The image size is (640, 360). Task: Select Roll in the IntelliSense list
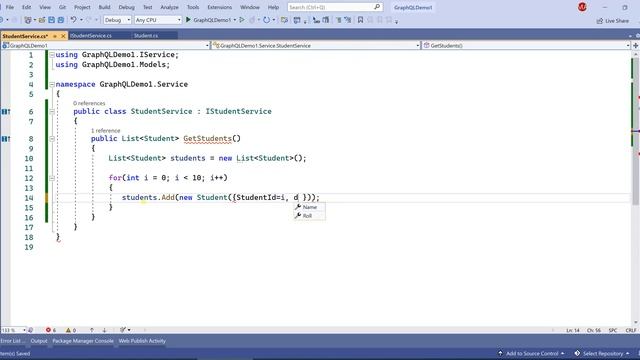tap(309, 216)
